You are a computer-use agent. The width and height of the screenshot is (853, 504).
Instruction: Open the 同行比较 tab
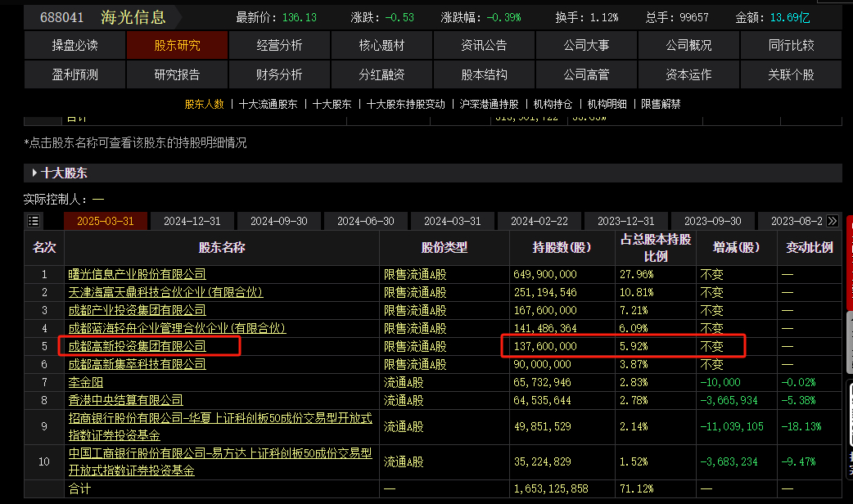pyautogui.click(x=791, y=45)
